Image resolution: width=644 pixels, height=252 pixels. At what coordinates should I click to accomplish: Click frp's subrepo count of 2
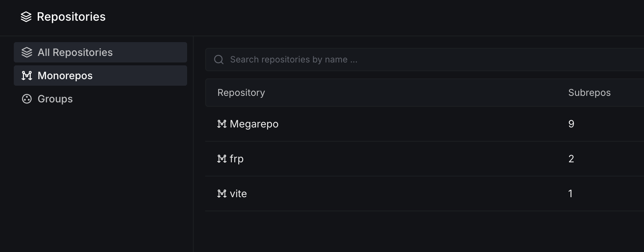[571, 159]
